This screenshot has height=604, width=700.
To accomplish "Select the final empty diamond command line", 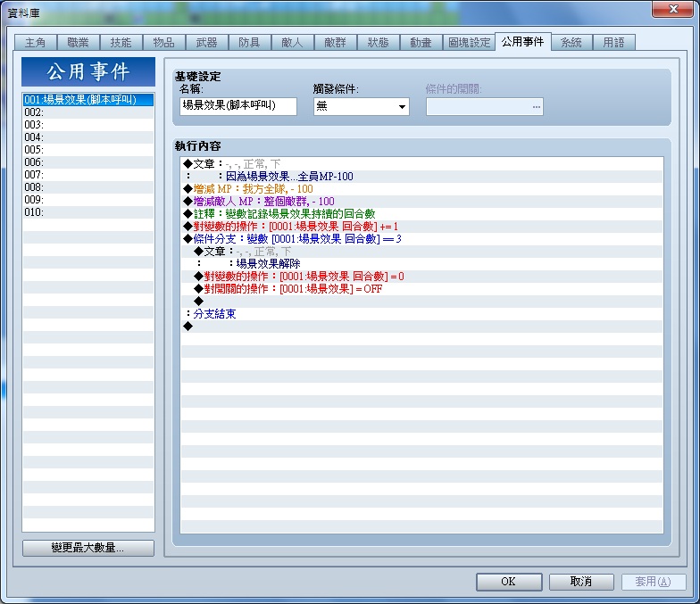I will coord(421,327).
